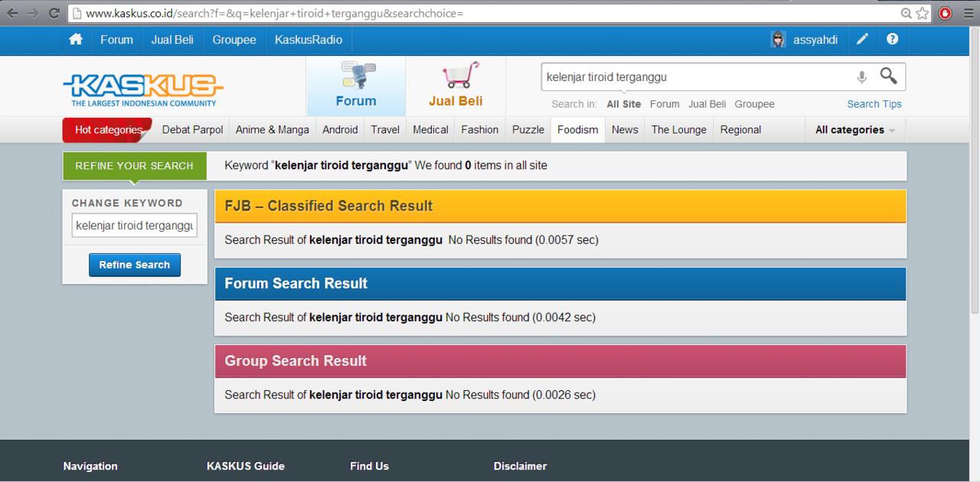
Task: Open the Foodism category
Action: pos(578,130)
